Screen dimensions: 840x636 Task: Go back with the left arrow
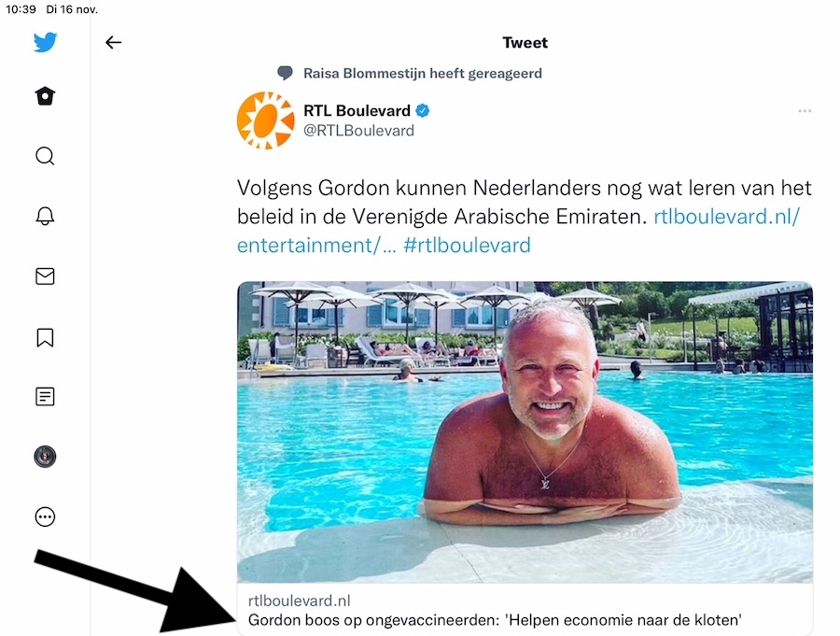[113, 42]
